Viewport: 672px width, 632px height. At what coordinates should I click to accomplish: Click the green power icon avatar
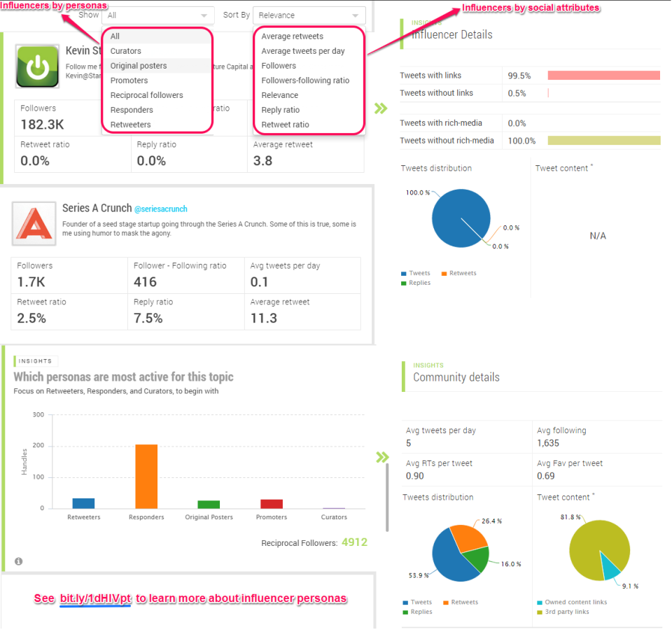pos(37,66)
